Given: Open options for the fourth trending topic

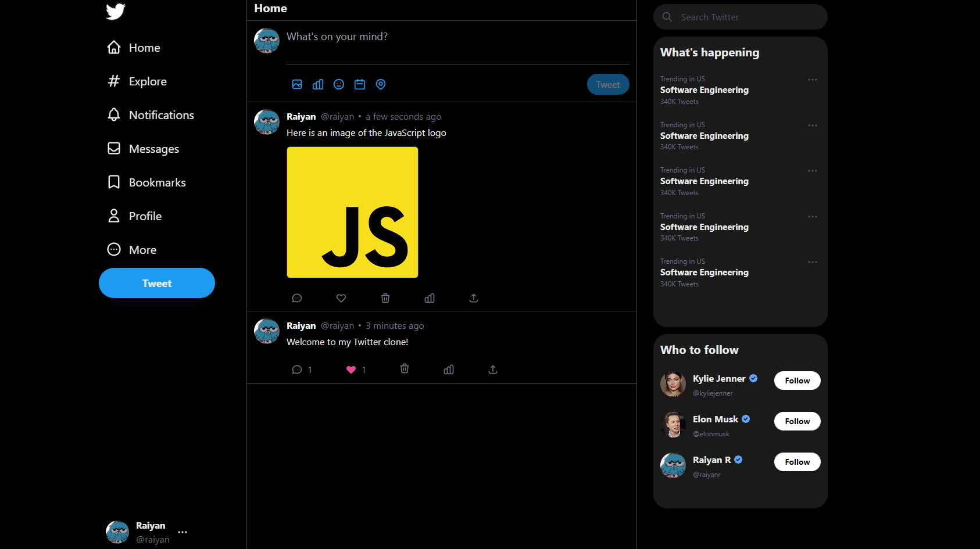Looking at the screenshot, I should 813,217.
